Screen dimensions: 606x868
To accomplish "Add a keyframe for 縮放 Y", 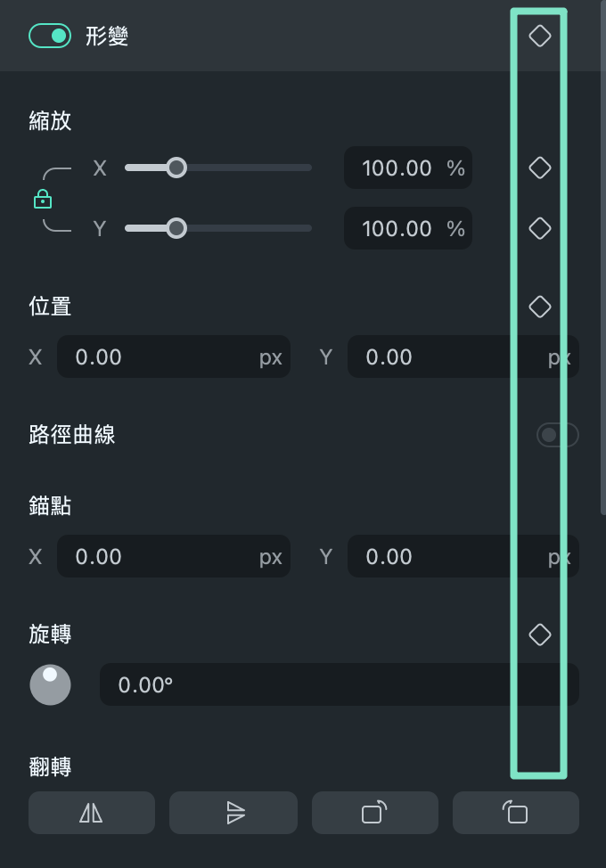I will [539, 228].
